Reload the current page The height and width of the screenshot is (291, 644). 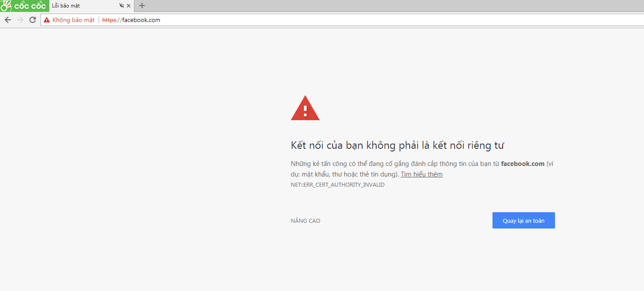click(33, 20)
